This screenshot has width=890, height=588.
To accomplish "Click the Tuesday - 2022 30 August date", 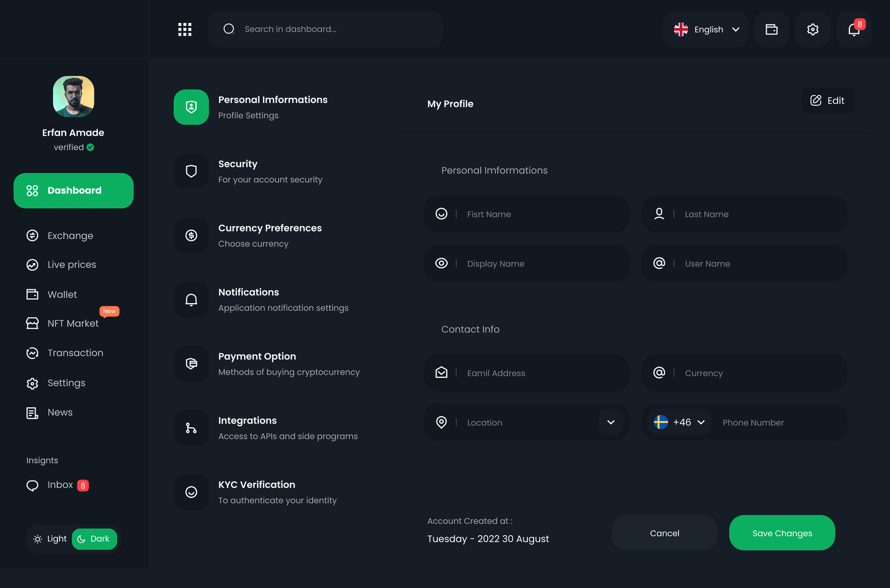I will pyautogui.click(x=488, y=539).
